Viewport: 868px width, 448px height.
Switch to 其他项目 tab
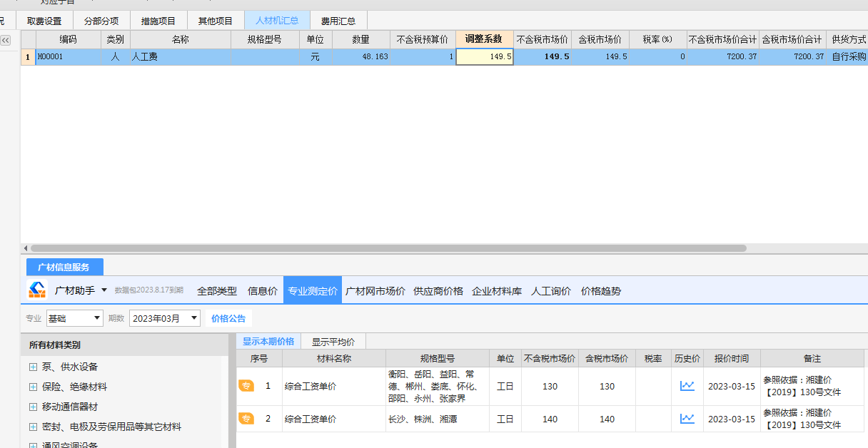pyautogui.click(x=216, y=21)
